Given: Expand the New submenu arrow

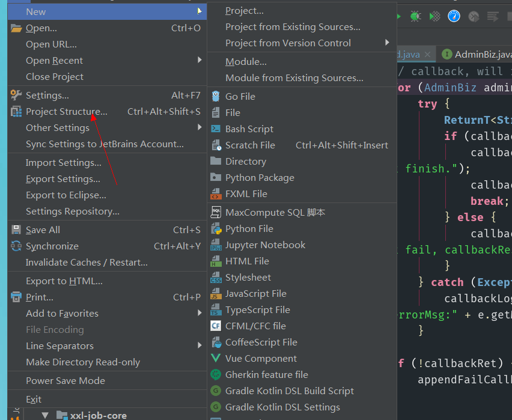Looking at the screenshot, I should [x=200, y=11].
